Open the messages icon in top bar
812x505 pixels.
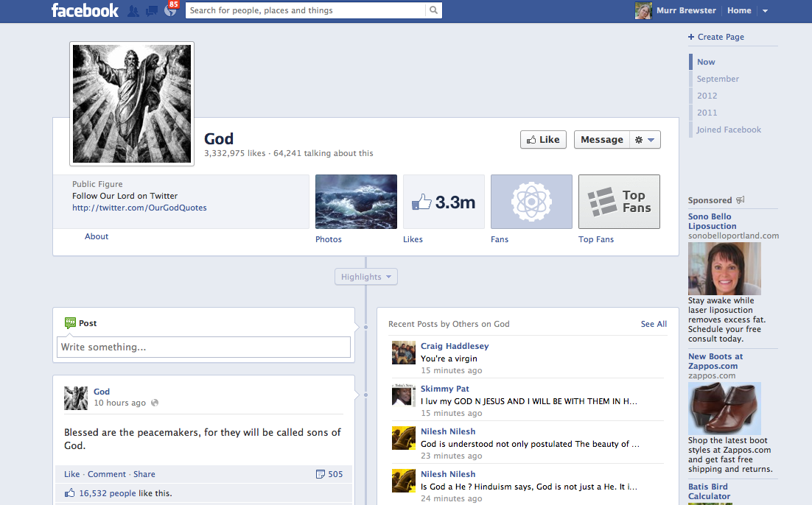(152, 10)
